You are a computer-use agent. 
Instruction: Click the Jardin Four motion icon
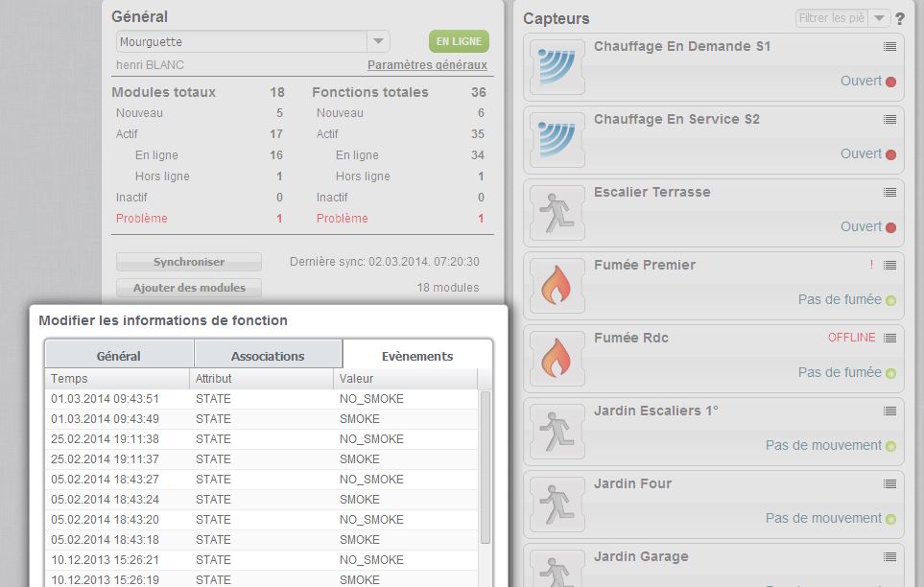557,505
